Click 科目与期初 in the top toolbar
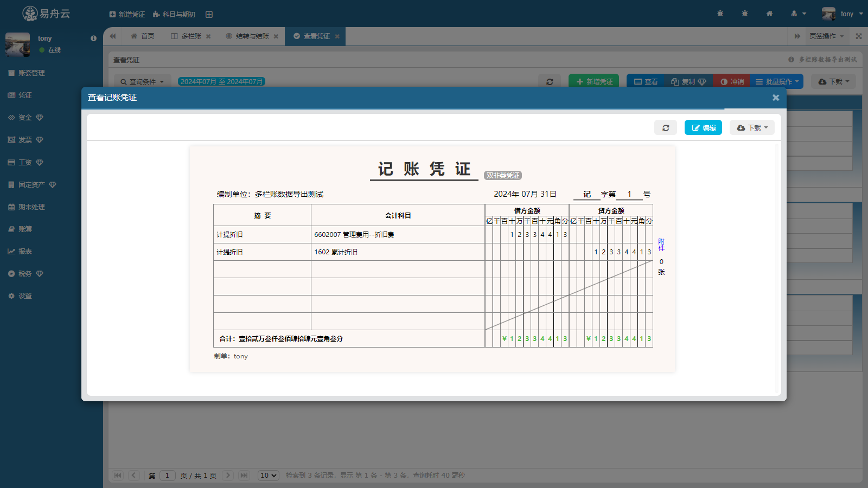Viewport: 868px width, 488px height. tap(174, 15)
